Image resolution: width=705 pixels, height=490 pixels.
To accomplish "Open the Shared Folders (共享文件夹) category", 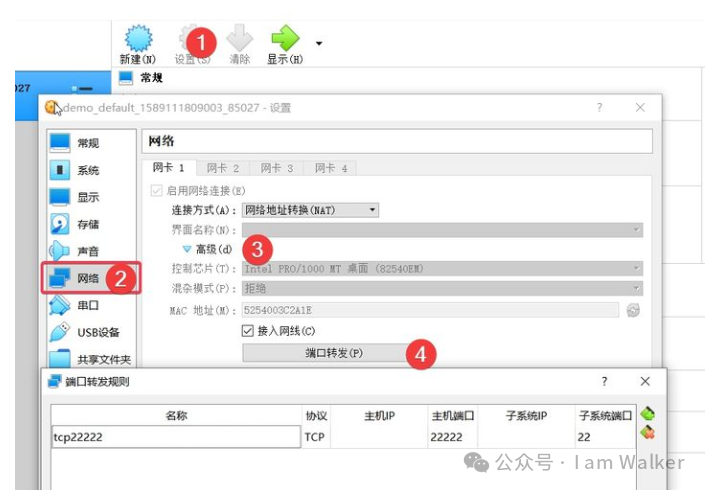I will coord(92,359).
